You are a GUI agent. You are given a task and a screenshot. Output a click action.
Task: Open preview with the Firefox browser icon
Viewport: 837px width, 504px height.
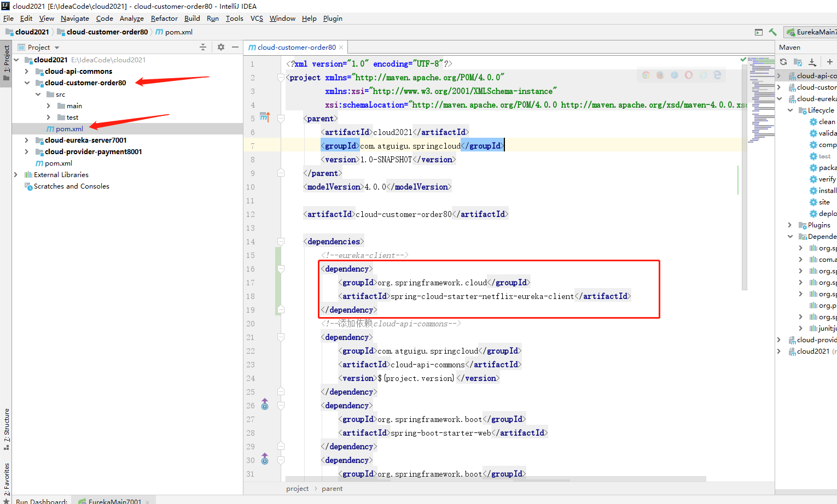coord(660,75)
